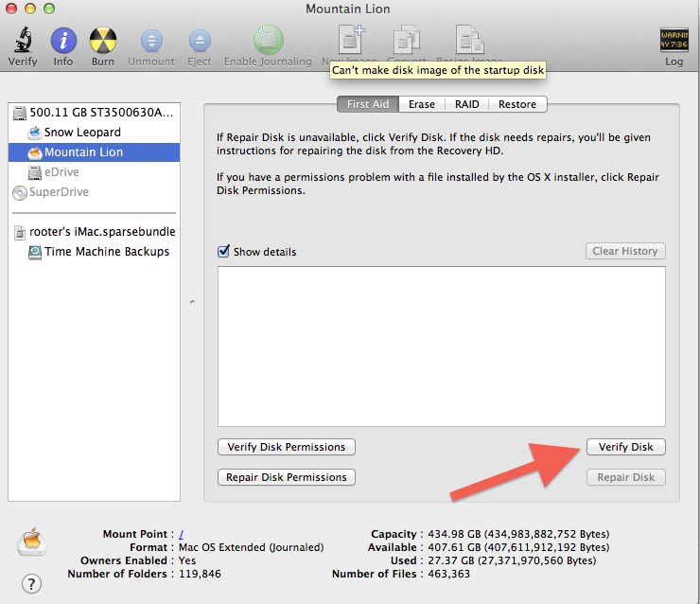The width and height of the screenshot is (700, 604).
Task: Click the Mac OS Extended (Journaled) format value
Action: pyautogui.click(x=251, y=547)
